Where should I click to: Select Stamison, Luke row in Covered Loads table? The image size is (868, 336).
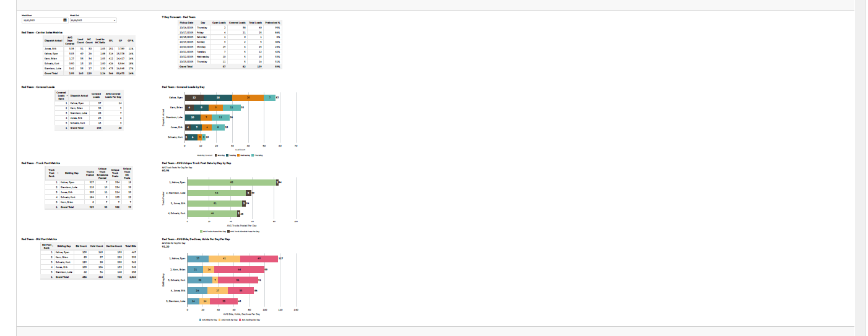[90, 113]
